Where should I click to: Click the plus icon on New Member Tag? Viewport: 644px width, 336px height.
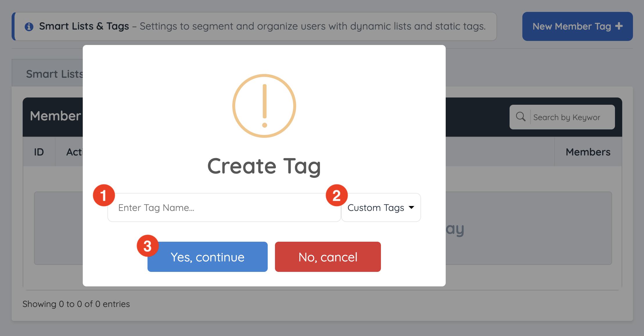pyautogui.click(x=619, y=26)
